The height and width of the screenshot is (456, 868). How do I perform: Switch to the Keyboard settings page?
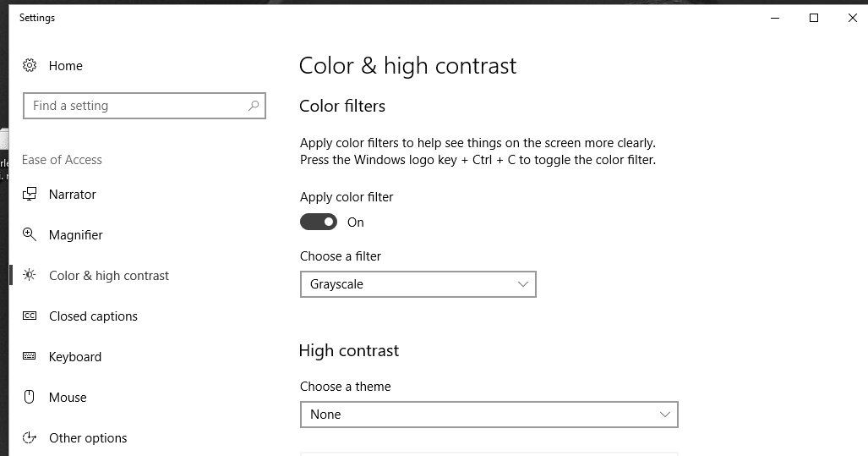75,357
